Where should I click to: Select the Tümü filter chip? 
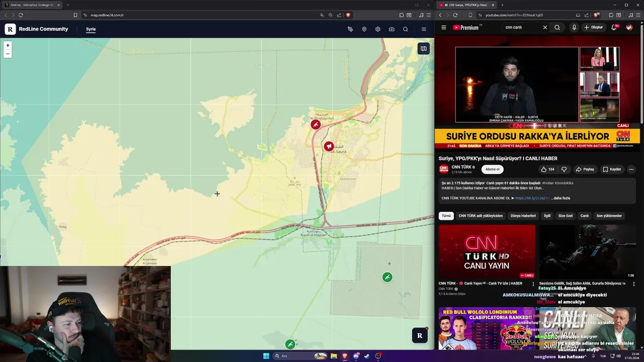coord(446,216)
